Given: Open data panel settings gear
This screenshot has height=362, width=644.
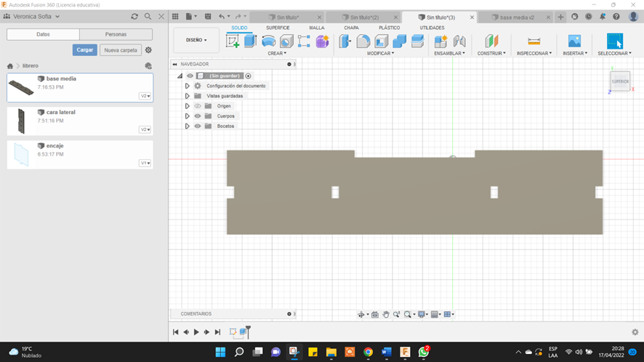Looking at the screenshot, I should tap(148, 50).
